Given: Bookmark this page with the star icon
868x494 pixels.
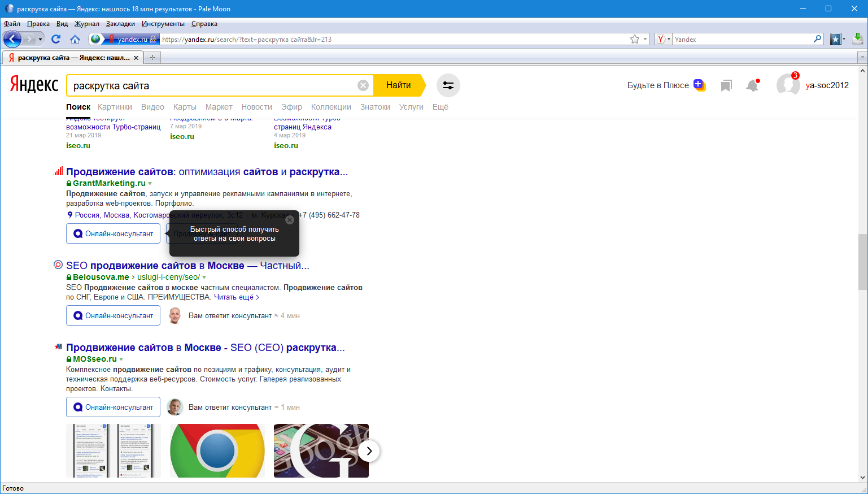Looking at the screenshot, I should tap(635, 40).
